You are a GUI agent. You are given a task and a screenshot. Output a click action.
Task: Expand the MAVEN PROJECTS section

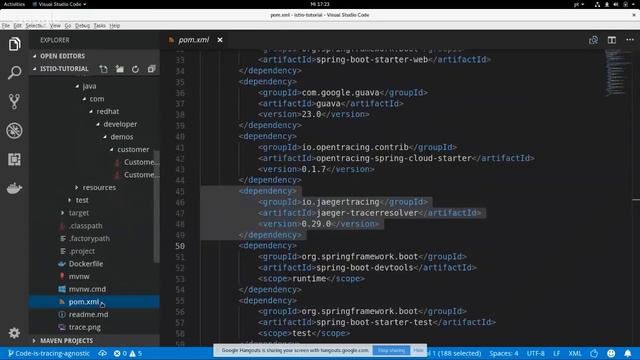pos(94,340)
